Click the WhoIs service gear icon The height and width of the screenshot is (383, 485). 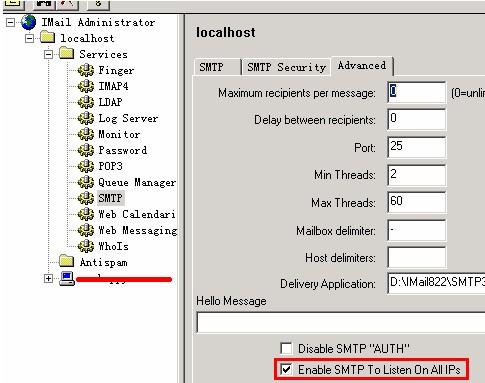pos(86,246)
